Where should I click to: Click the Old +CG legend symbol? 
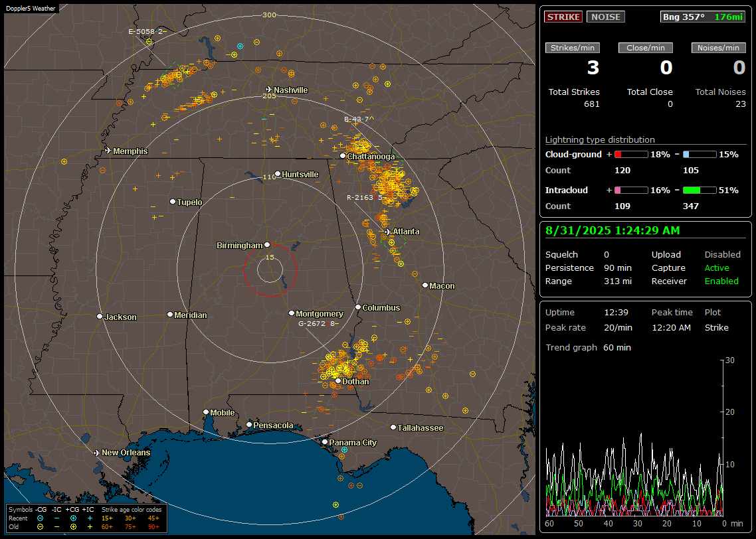point(73,527)
